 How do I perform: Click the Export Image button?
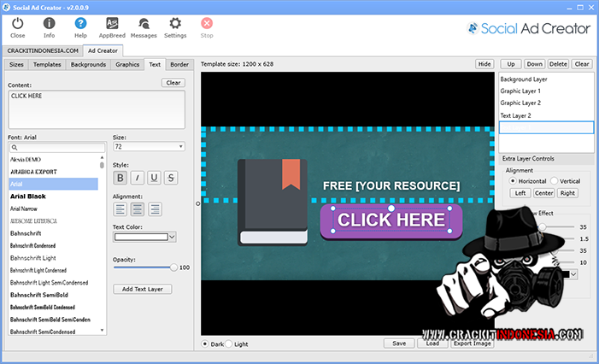tap(473, 343)
